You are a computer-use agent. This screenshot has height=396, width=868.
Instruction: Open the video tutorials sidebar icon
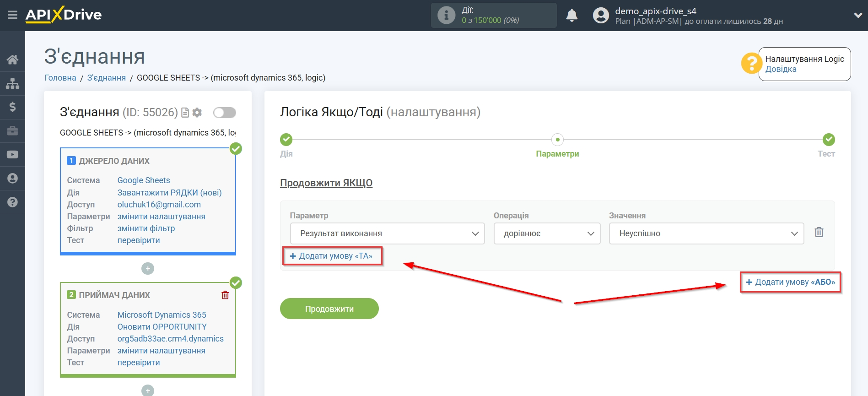[12, 155]
